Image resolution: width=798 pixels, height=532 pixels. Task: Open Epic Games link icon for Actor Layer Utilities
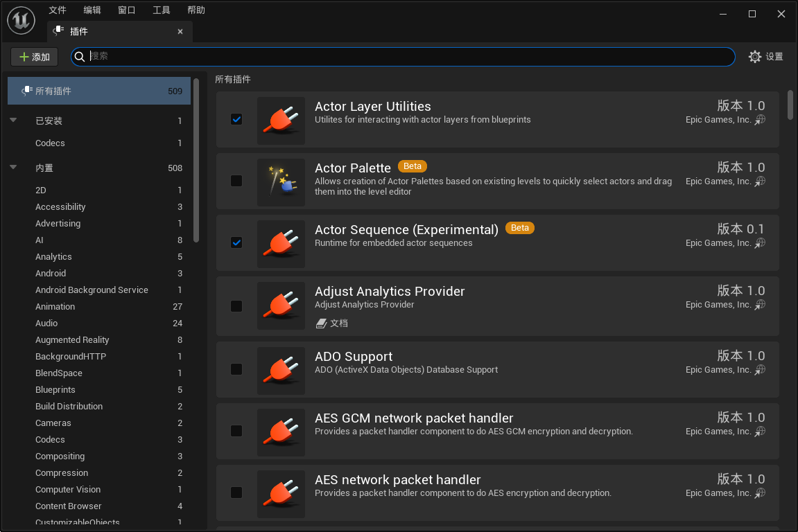click(760, 120)
